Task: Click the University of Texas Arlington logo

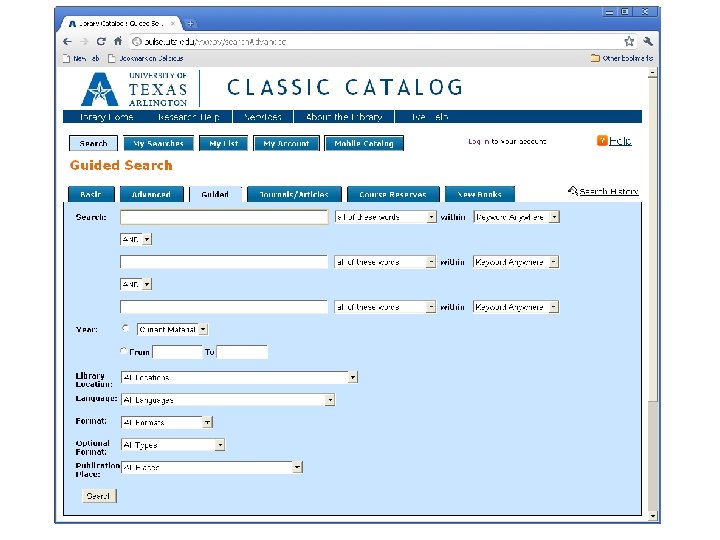Action: point(134,89)
